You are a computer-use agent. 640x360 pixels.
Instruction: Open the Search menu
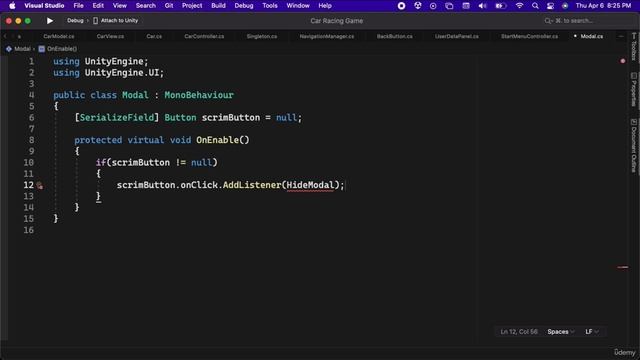point(146,6)
